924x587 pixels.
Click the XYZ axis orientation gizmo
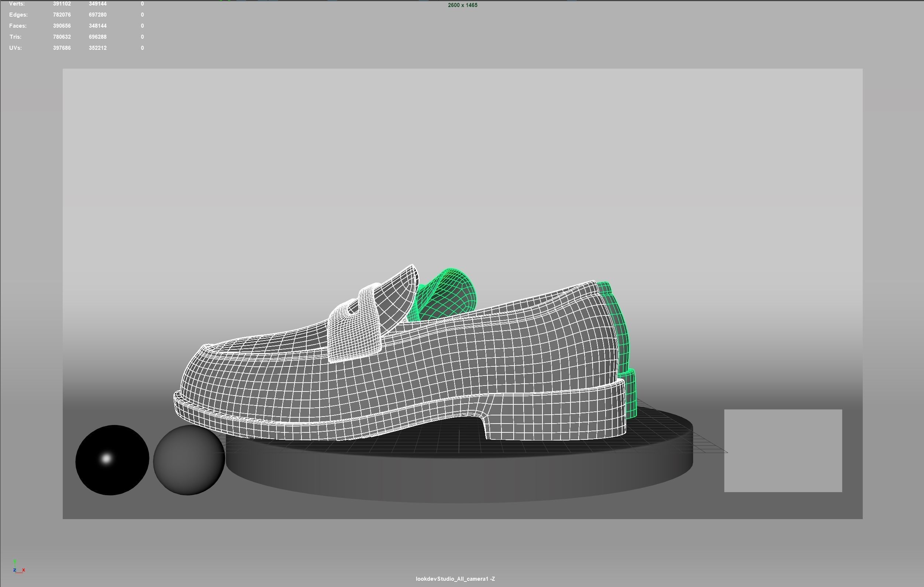coord(18,566)
